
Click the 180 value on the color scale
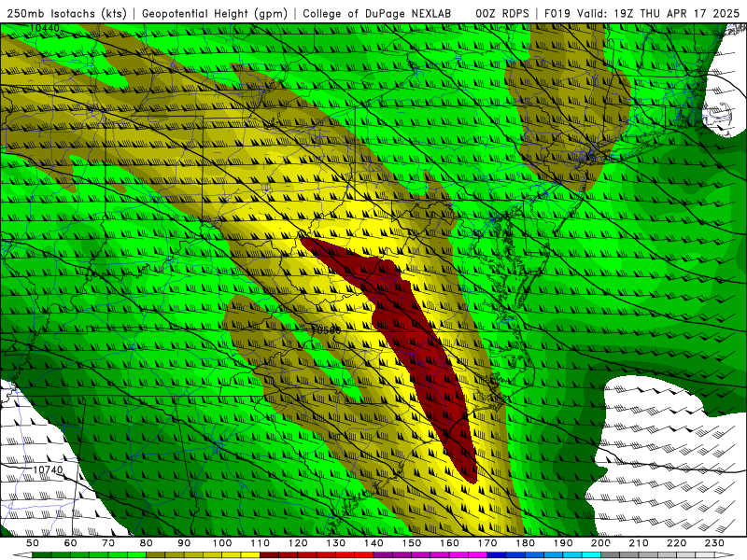[526, 543]
